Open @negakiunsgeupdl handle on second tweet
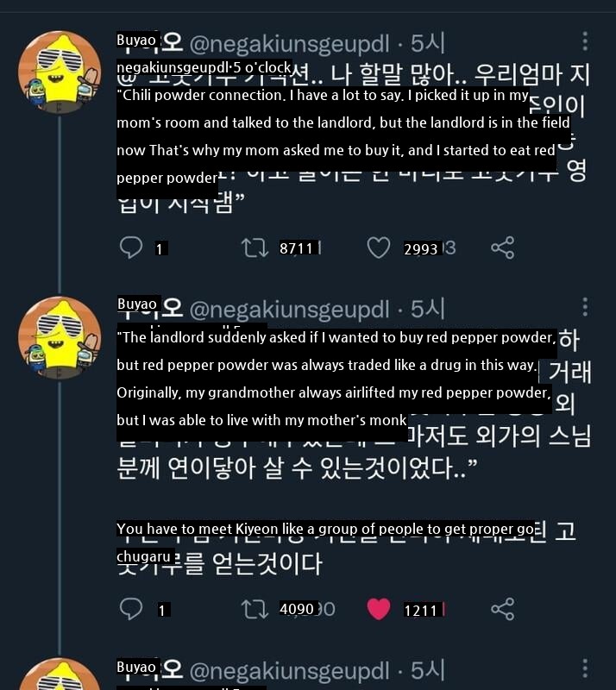 pos(289,308)
